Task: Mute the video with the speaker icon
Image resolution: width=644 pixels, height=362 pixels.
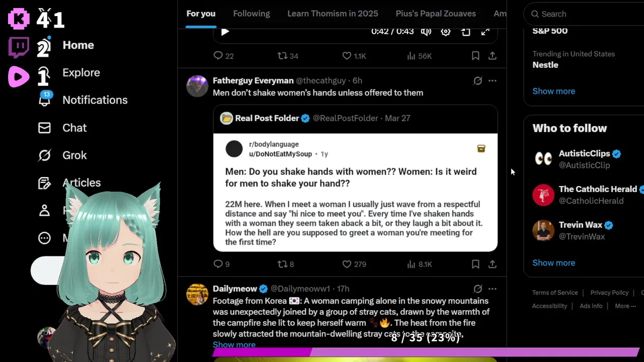Action: [426, 32]
